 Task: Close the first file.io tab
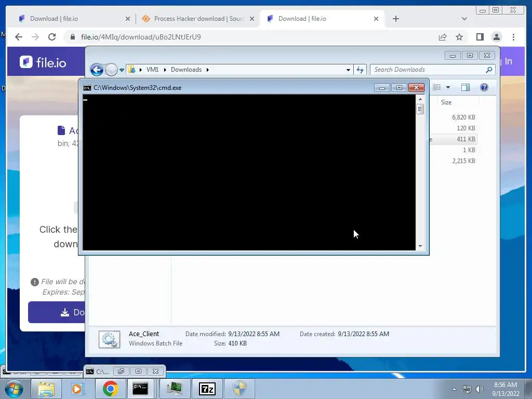click(x=128, y=19)
